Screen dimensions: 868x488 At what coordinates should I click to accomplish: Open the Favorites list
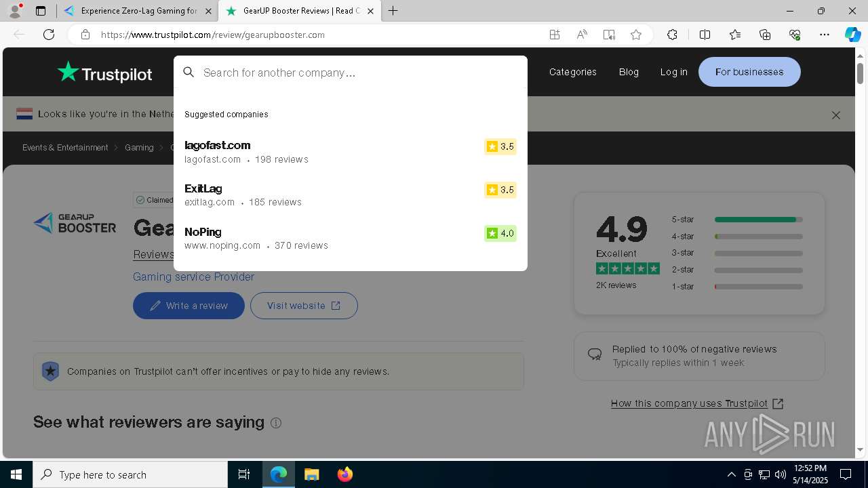[735, 35]
